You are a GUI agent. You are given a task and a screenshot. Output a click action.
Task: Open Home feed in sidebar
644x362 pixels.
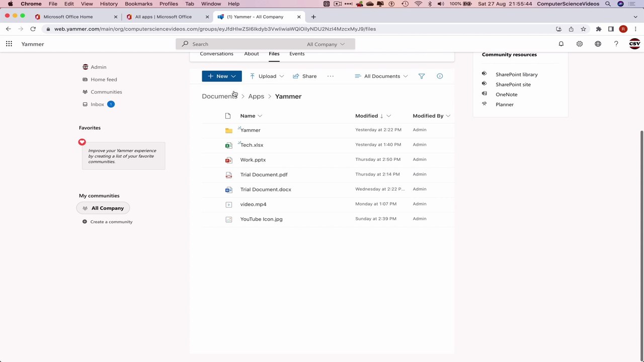pyautogui.click(x=104, y=79)
